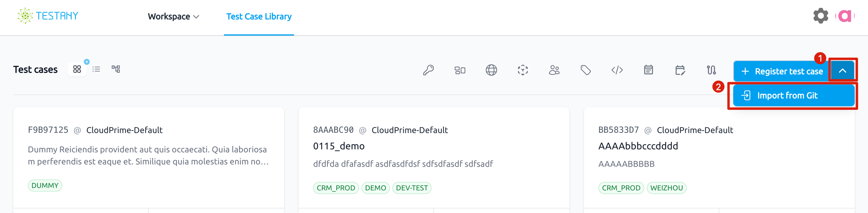
Task: Click the tag labels icon
Action: click(586, 70)
